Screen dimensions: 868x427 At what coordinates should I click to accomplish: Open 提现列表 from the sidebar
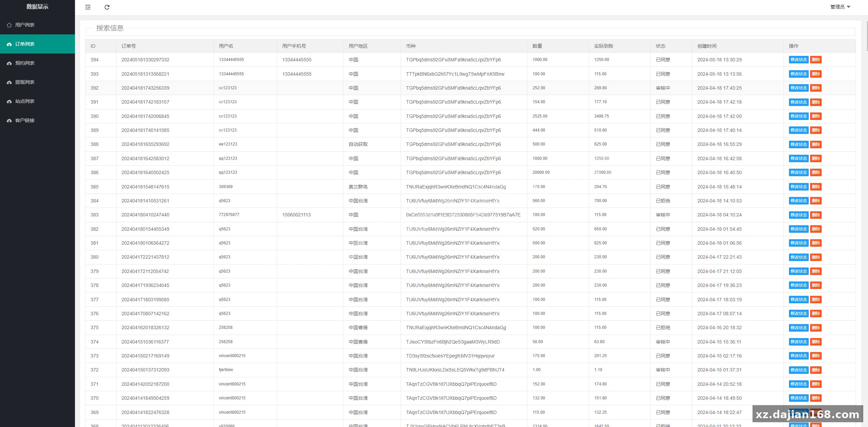[x=37, y=82]
